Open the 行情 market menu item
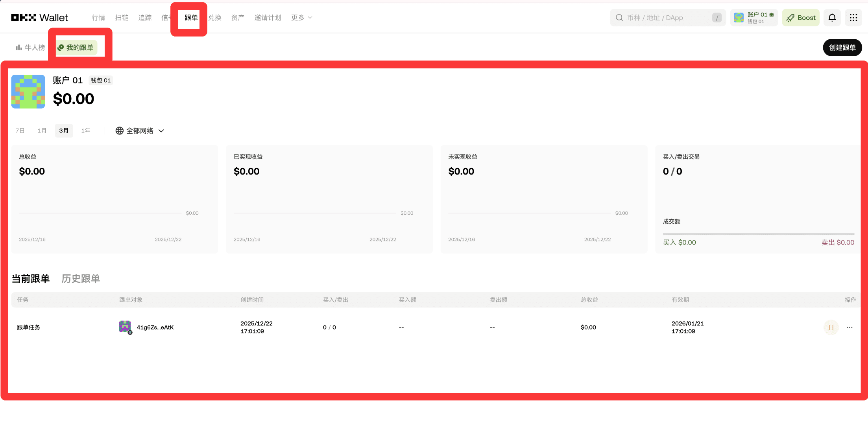868x445 pixels. tap(98, 18)
